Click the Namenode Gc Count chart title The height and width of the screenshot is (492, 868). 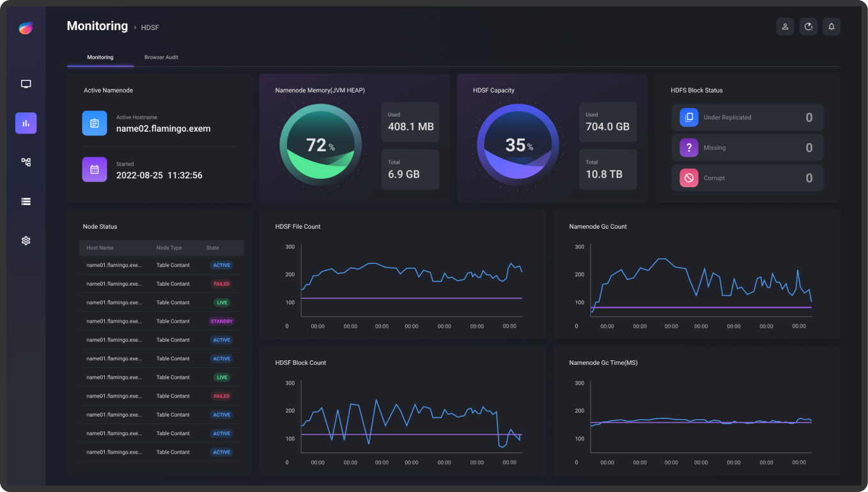click(598, 227)
